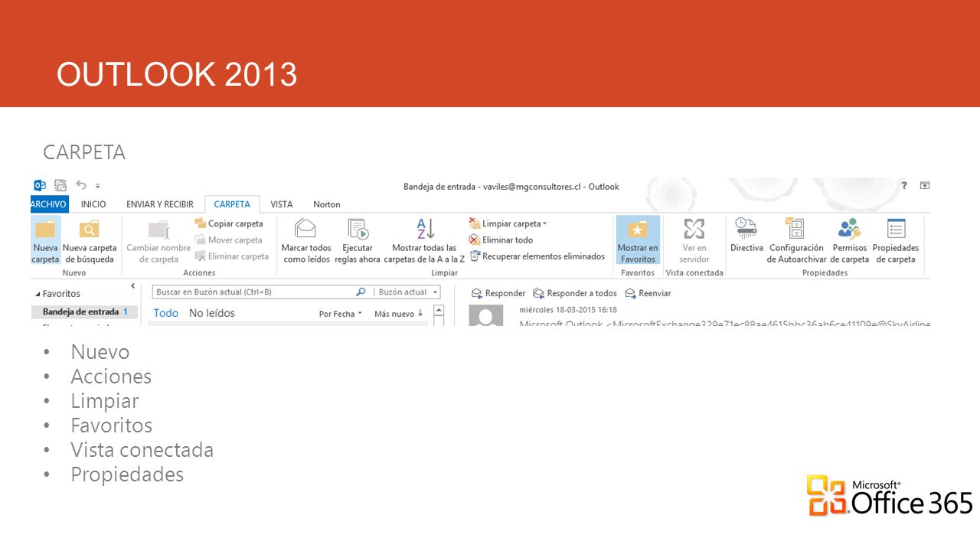Run Ejecutar reglas ahora
Screen dimensions: 980x551
358,240
